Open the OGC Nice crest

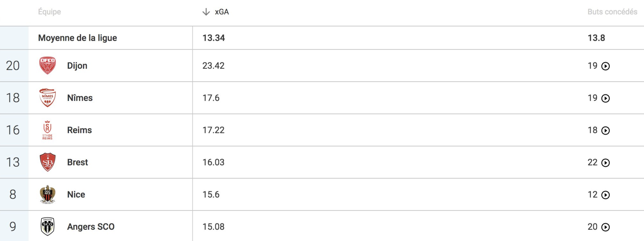[x=48, y=194]
